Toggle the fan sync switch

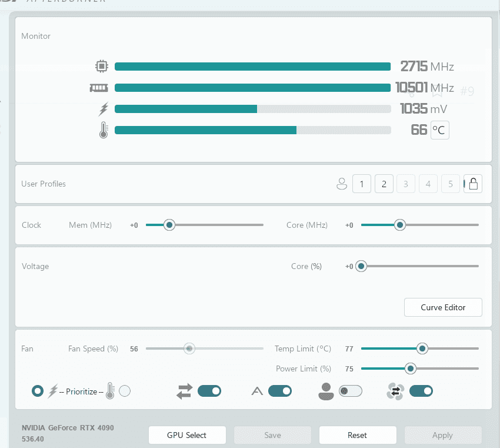pos(421,391)
